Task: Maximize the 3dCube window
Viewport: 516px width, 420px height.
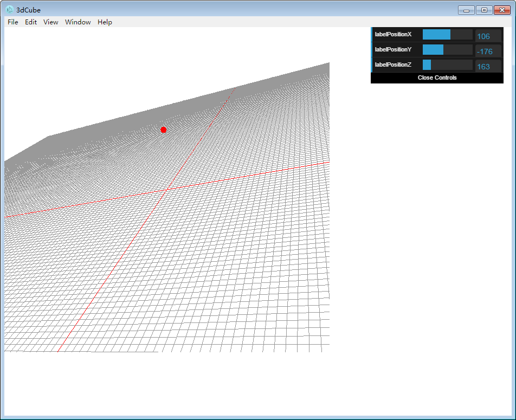Action: point(484,10)
